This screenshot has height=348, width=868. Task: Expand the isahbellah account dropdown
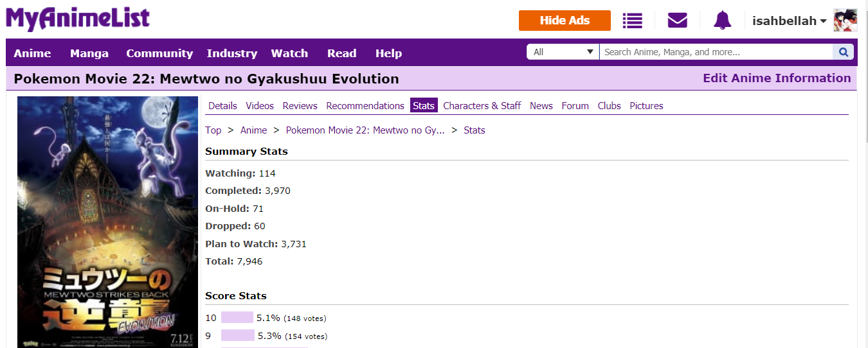tap(790, 21)
